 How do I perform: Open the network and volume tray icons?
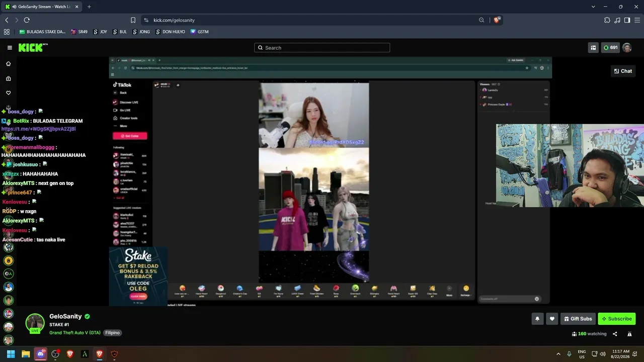[599, 354]
